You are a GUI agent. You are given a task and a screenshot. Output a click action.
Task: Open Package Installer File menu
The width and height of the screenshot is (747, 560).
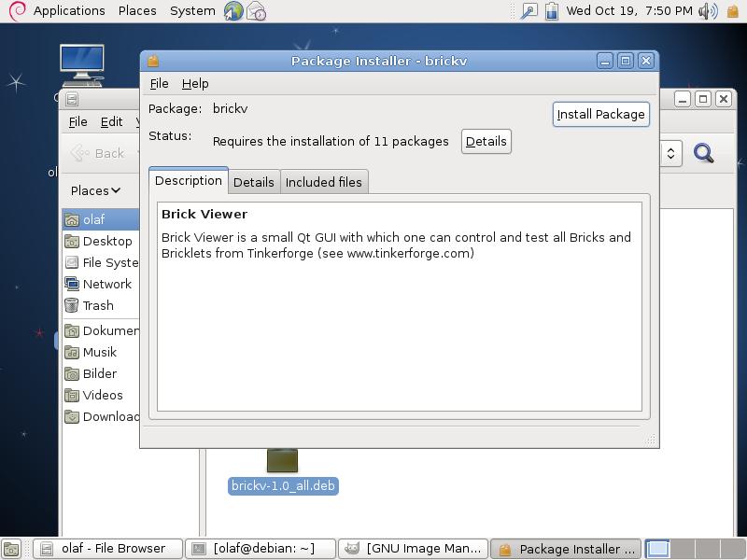coord(159,84)
